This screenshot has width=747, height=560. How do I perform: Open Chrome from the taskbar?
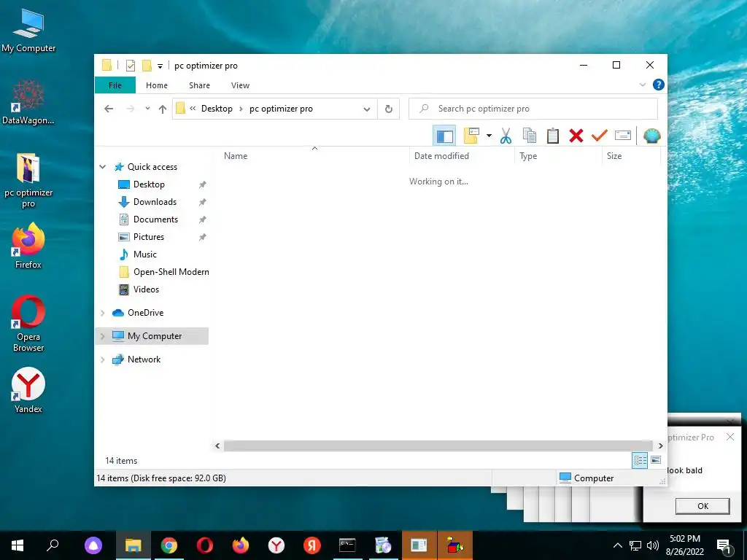(x=169, y=545)
